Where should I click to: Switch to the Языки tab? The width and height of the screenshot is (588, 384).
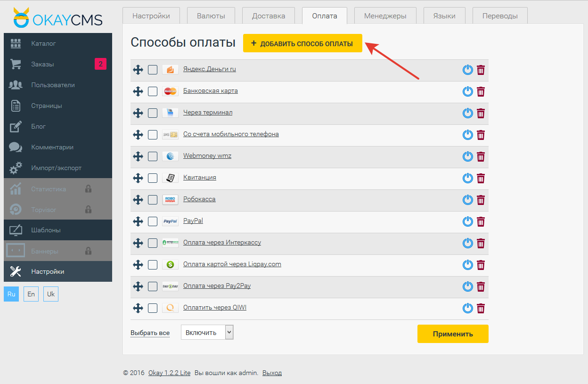[444, 16]
